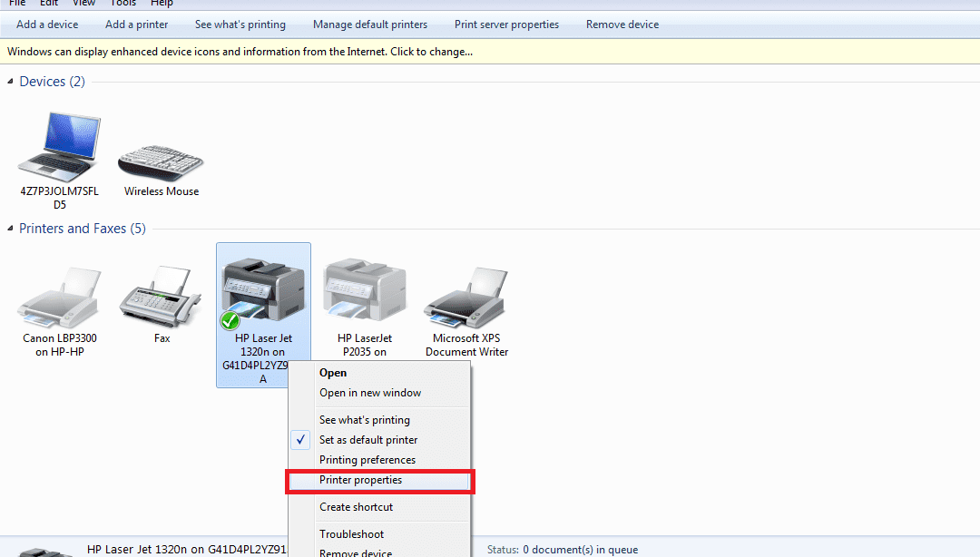This screenshot has width=980, height=557.
Task: Open the Help menu
Action: tap(162, 3)
